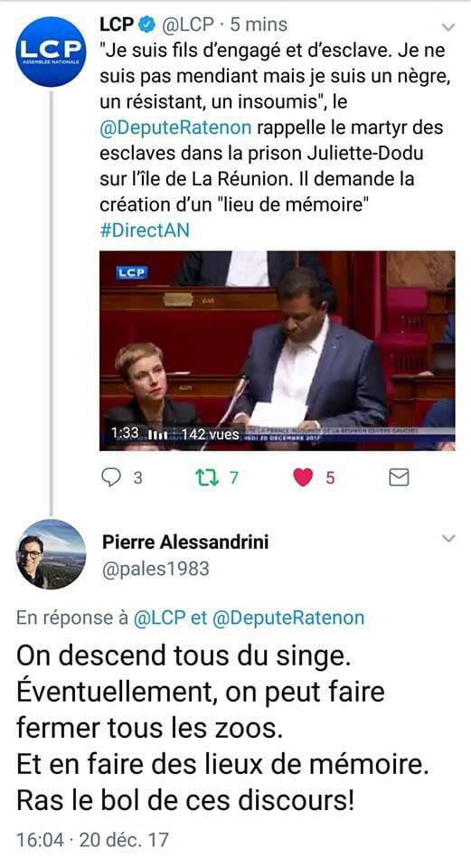Open the LCP Assemblée Nationale profile avatar
The width and height of the screenshot is (471, 868).
51,52
